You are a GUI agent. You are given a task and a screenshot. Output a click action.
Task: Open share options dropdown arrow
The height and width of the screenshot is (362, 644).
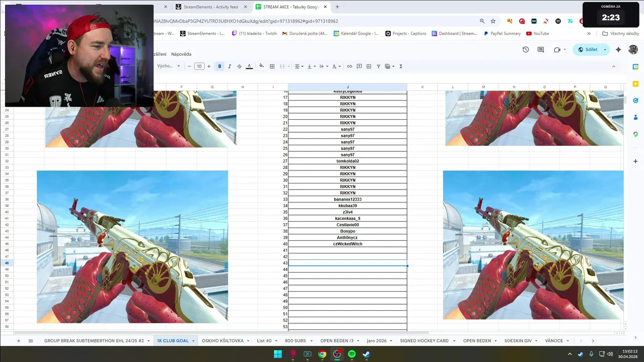coord(605,50)
